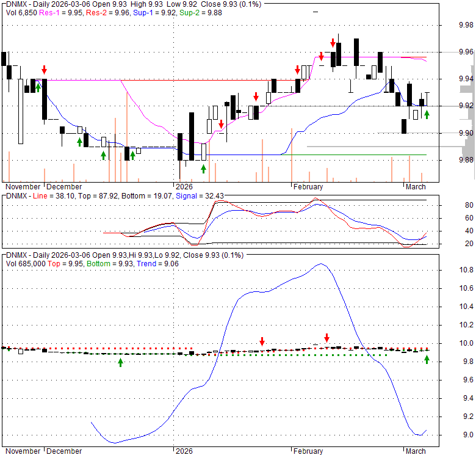Click the February label under the top chart
476x455 pixels.
pos(308,186)
